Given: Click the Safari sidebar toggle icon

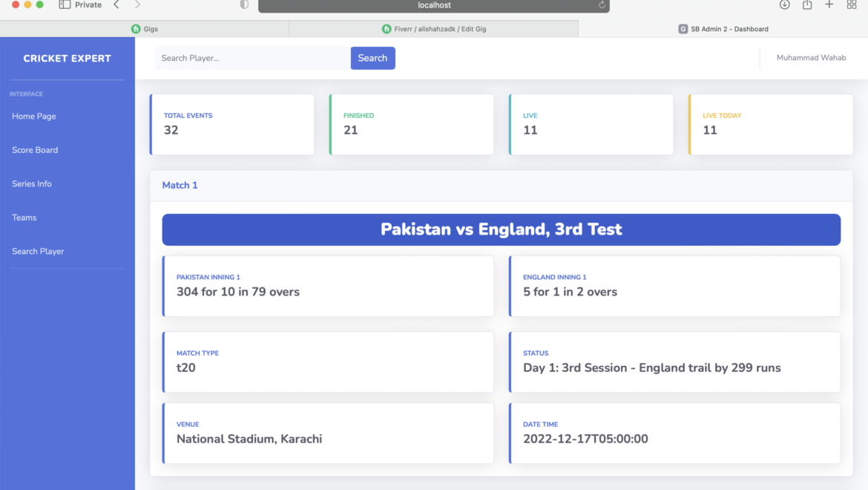Looking at the screenshot, I should click(x=65, y=5).
